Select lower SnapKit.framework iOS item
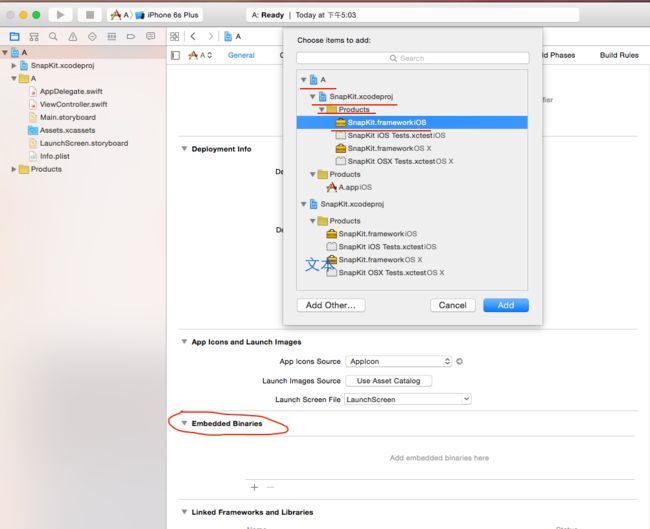This screenshot has width=650, height=529. click(372, 234)
